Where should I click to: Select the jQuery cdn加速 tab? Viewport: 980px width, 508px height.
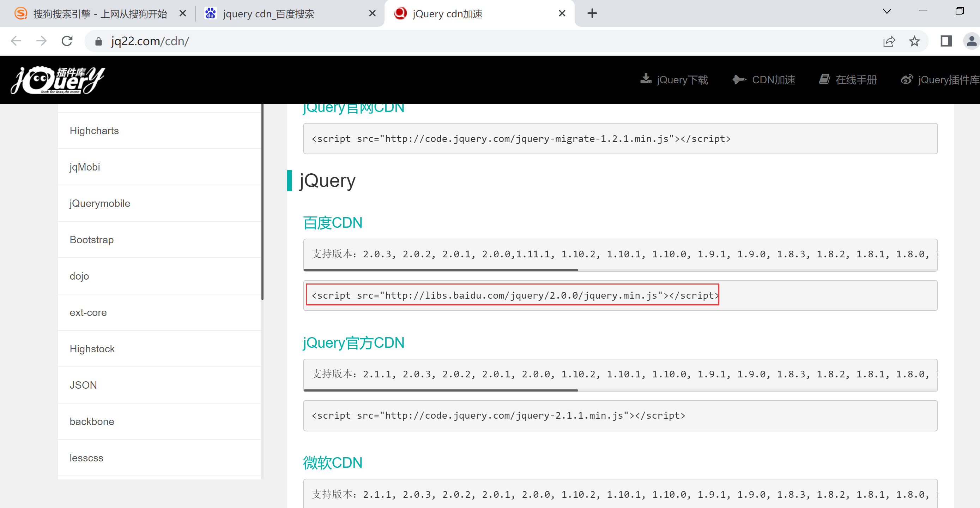[x=479, y=13]
